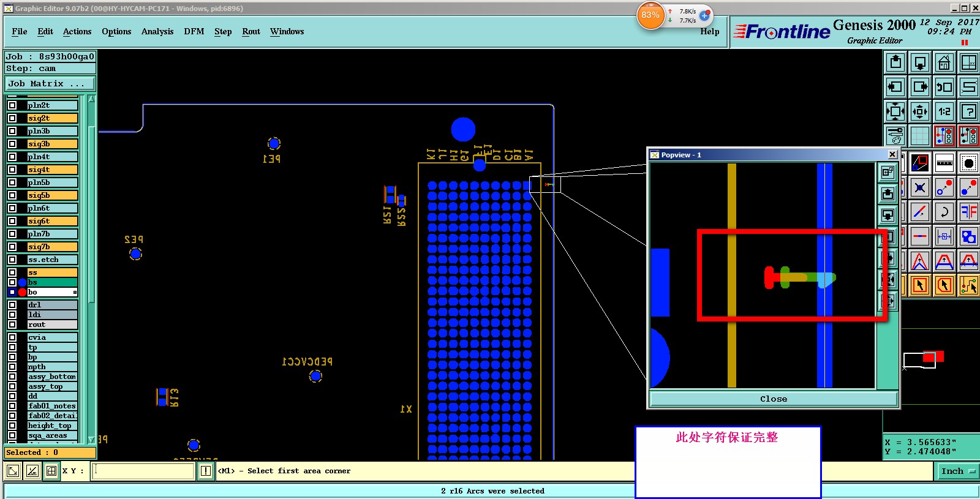The image size is (980, 499).
Task: Click the pan down view icon
Action: coord(920,62)
